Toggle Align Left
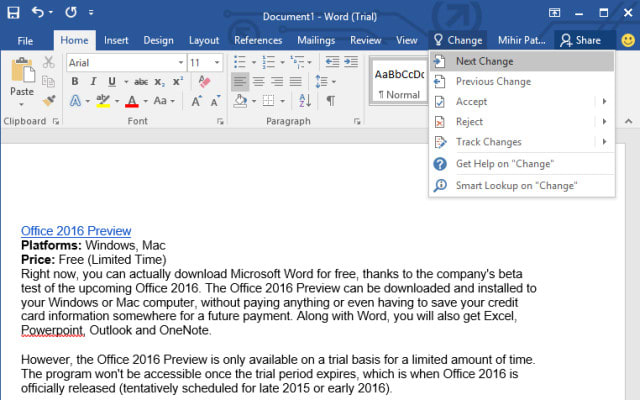This screenshot has height=400, width=640. click(x=240, y=82)
